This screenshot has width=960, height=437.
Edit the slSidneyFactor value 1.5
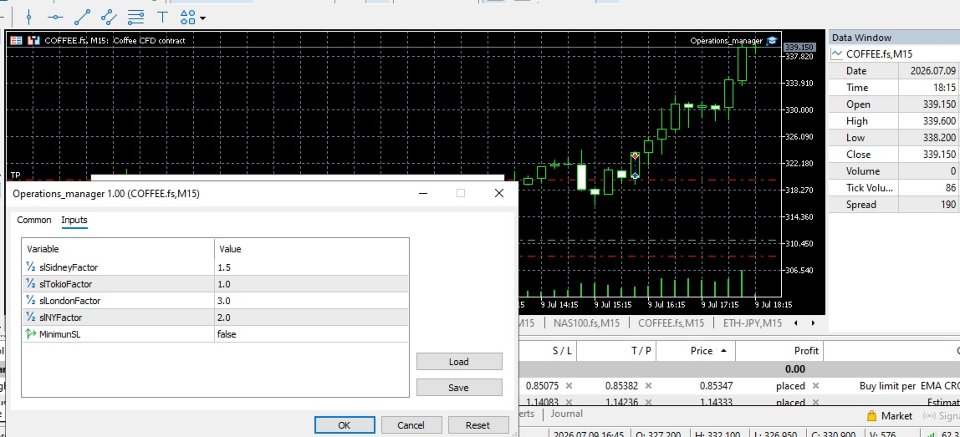(x=312, y=267)
